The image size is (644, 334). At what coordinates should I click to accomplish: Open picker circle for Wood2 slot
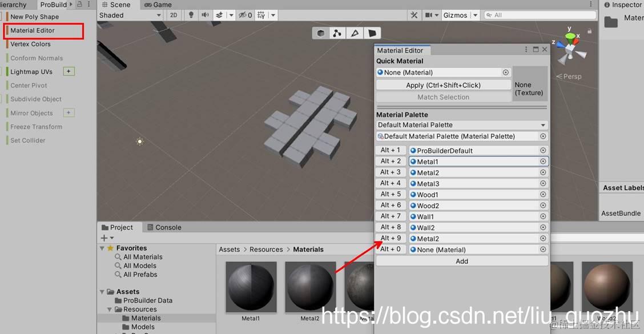click(x=543, y=206)
